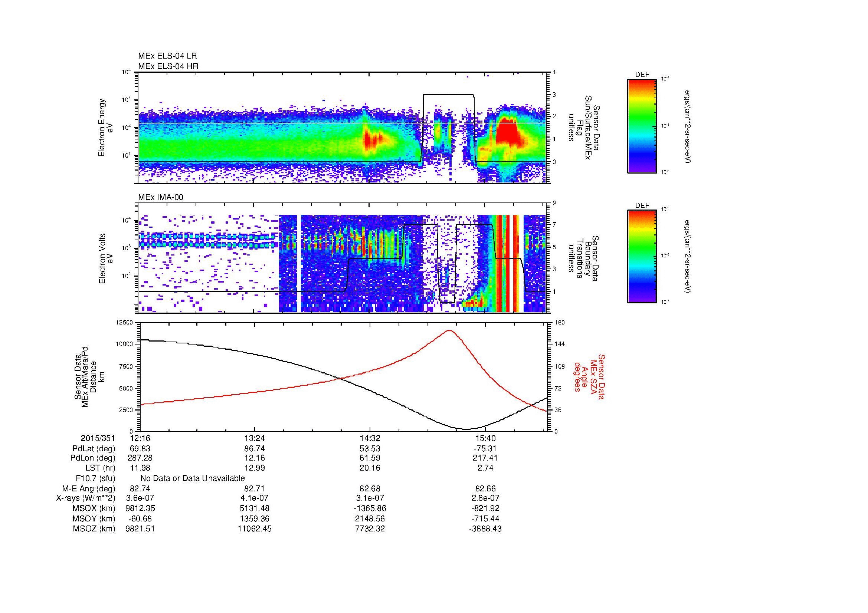Click the 'M-E Ang (deg)' row label
The height and width of the screenshot is (613, 868).
point(88,488)
